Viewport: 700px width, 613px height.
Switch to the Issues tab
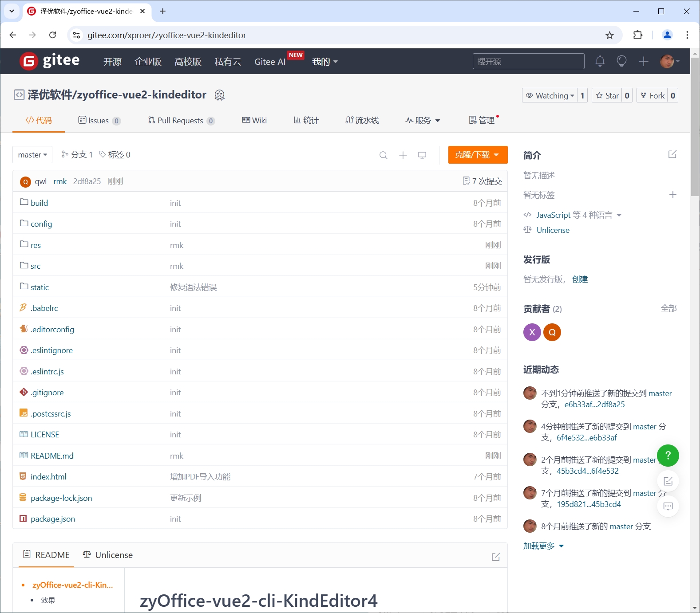pyautogui.click(x=99, y=121)
